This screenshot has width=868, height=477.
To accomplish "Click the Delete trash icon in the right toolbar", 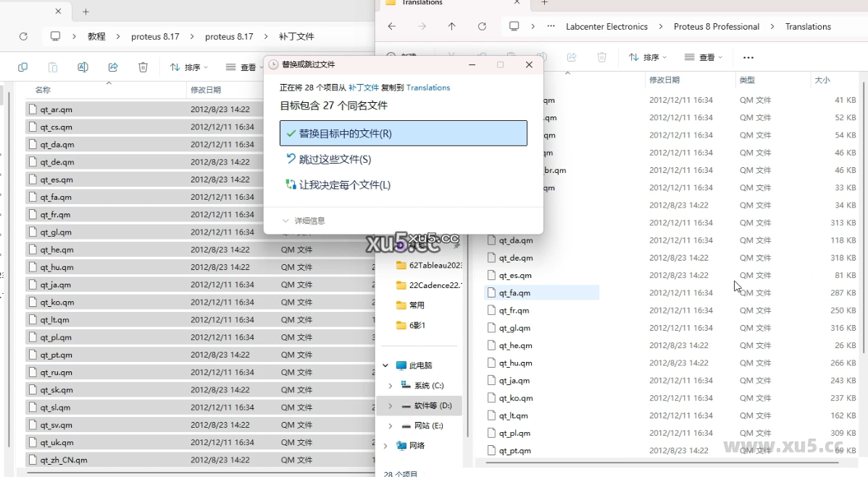I will click(602, 57).
